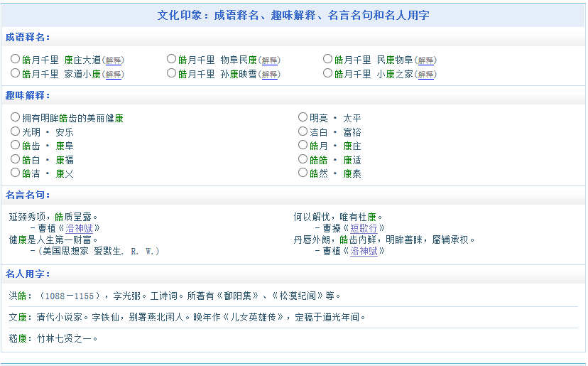This screenshot has width=588, height=366.
Task: Open the 解释 link beside 康庄大道
Action: click(114, 60)
